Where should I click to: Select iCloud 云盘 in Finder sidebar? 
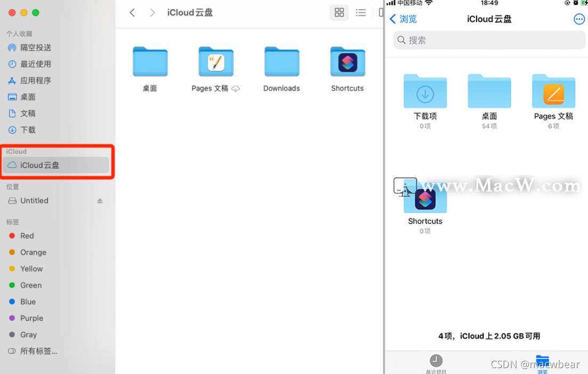(x=56, y=165)
